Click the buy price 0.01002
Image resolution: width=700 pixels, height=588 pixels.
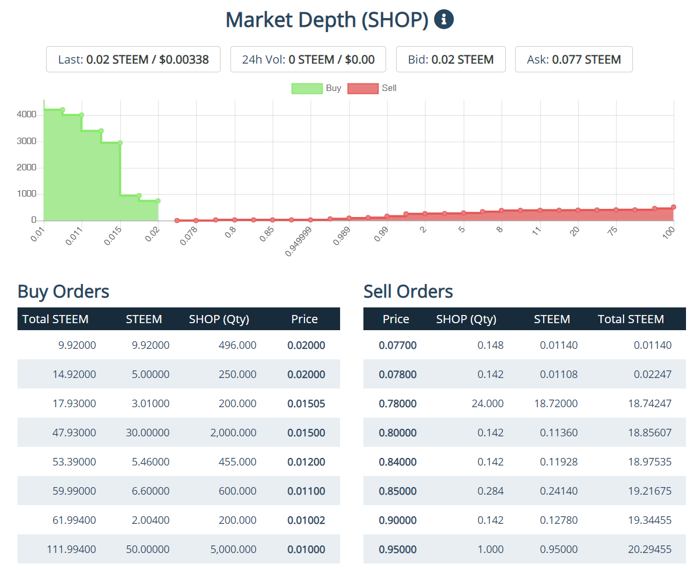pos(306,520)
